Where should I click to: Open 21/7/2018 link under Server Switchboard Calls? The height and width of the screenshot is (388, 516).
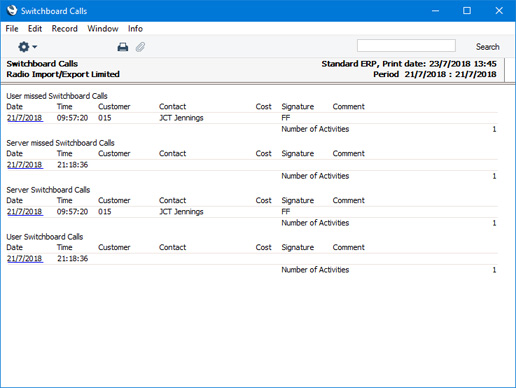25,212
